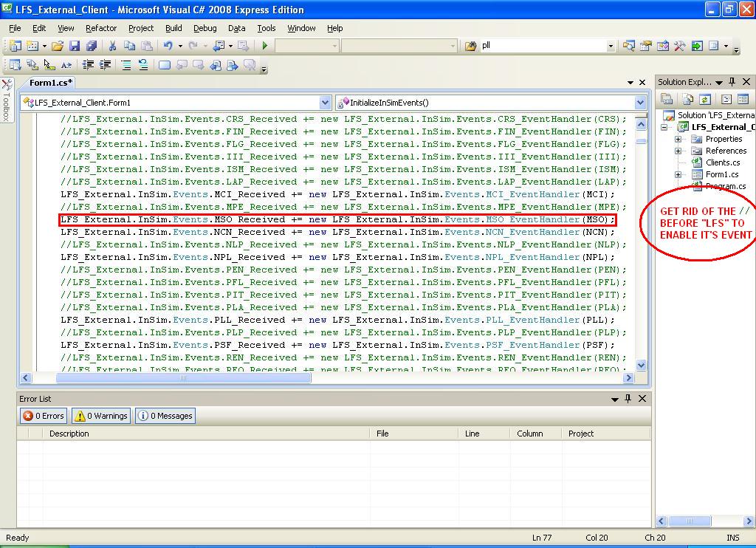Save Form1.cs with the floppy disk icon
Image resolution: width=756 pixels, height=548 pixels.
point(75,46)
